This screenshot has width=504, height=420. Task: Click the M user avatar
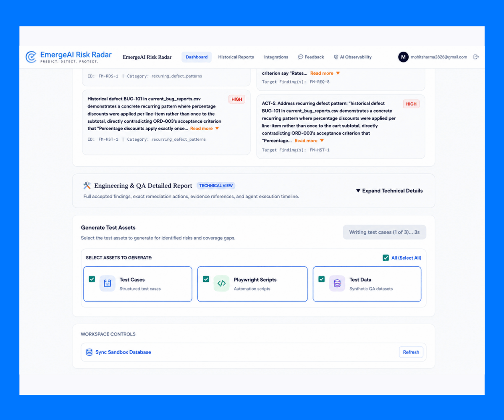click(403, 57)
